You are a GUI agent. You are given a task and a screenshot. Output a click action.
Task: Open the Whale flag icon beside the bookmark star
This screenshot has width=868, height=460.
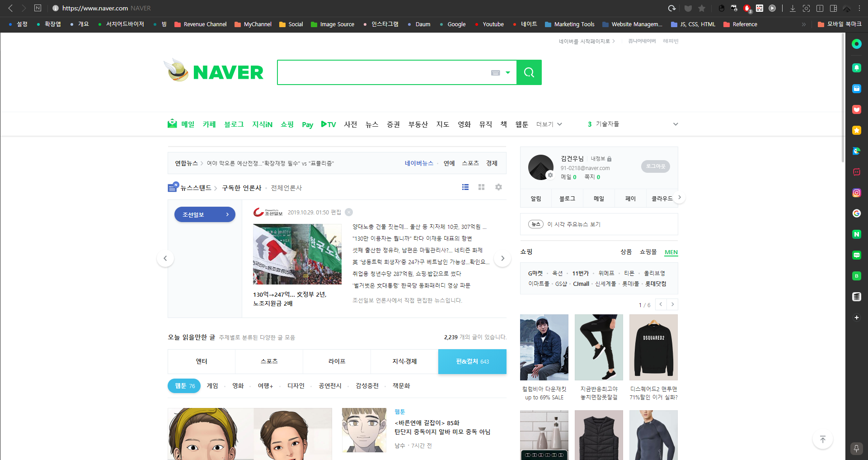coord(688,8)
